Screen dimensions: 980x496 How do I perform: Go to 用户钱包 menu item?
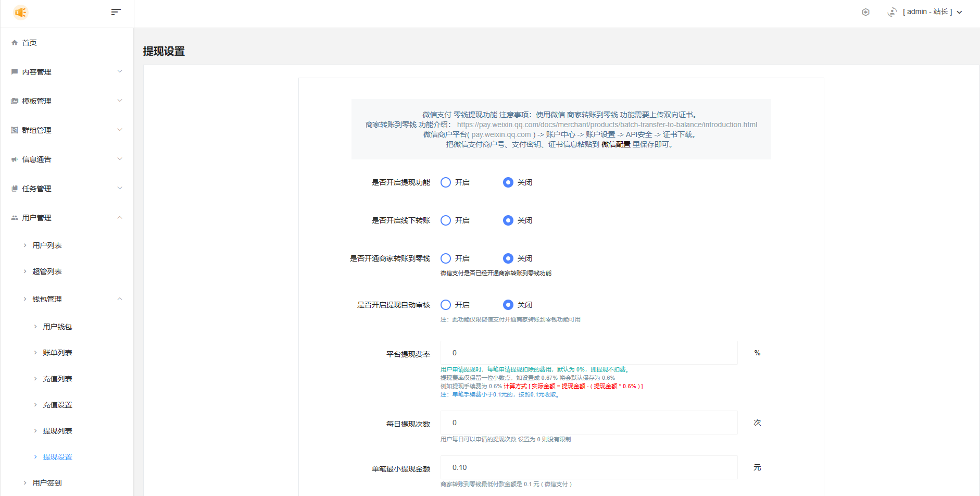click(57, 327)
